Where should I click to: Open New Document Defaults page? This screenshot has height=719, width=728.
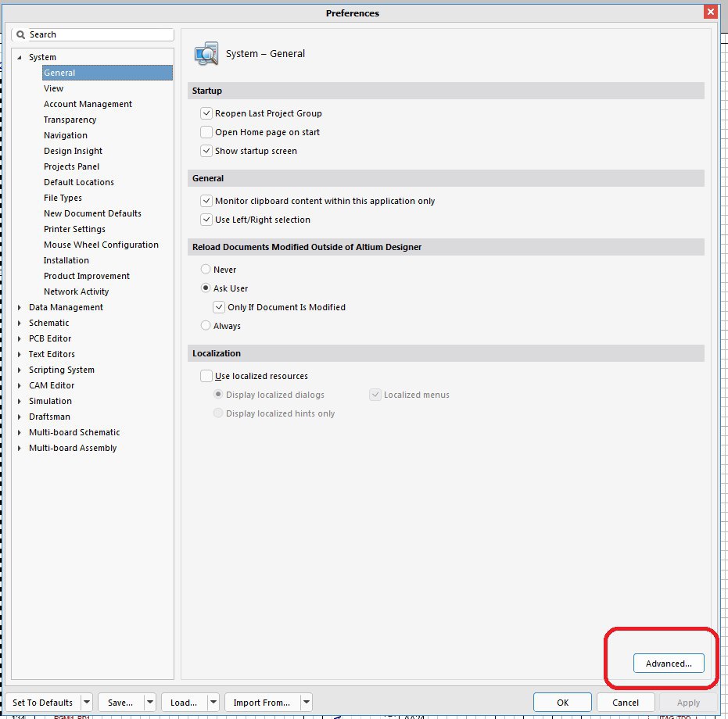[x=92, y=213]
